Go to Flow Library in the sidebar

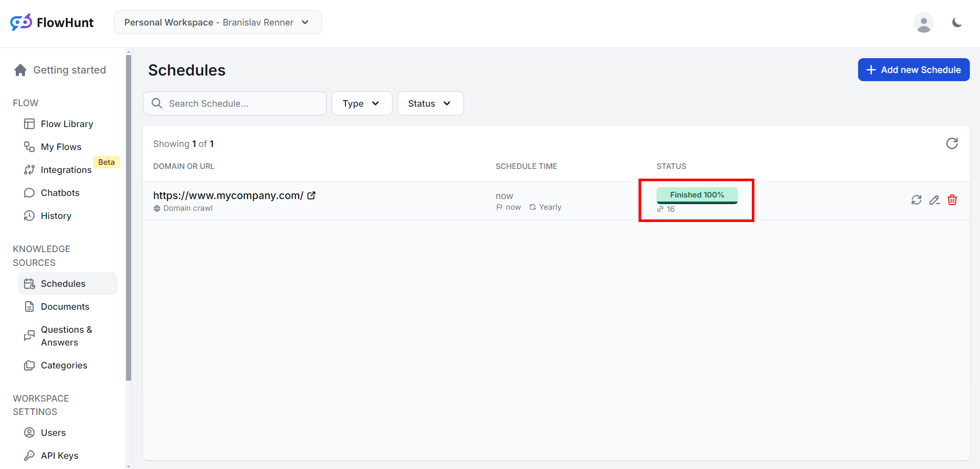pyautogui.click(x=67, y=124)
